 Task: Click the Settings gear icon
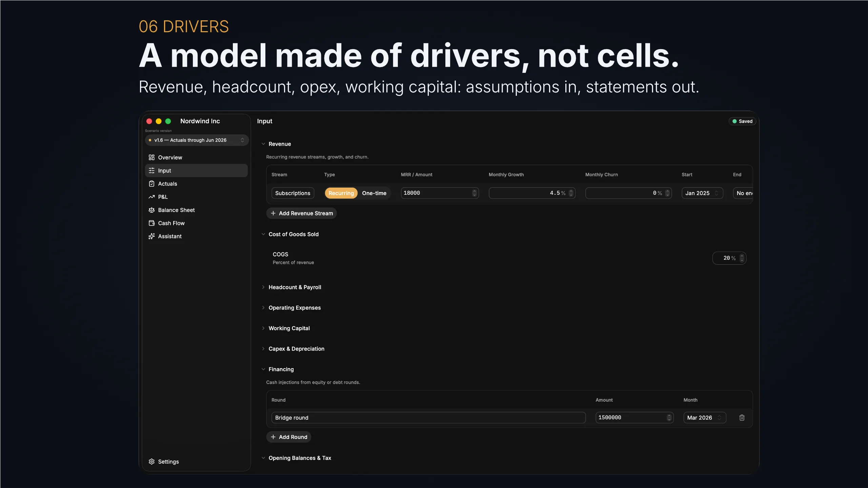point(152,462)
